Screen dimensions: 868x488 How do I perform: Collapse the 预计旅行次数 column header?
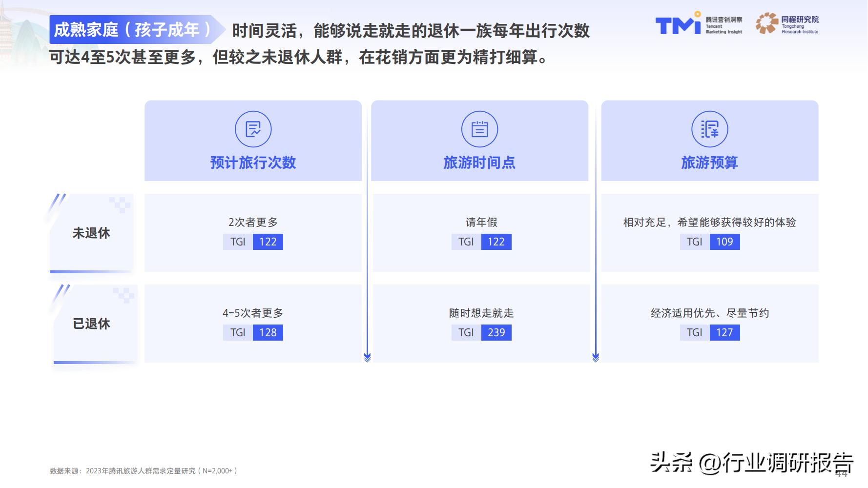[253, 163]
